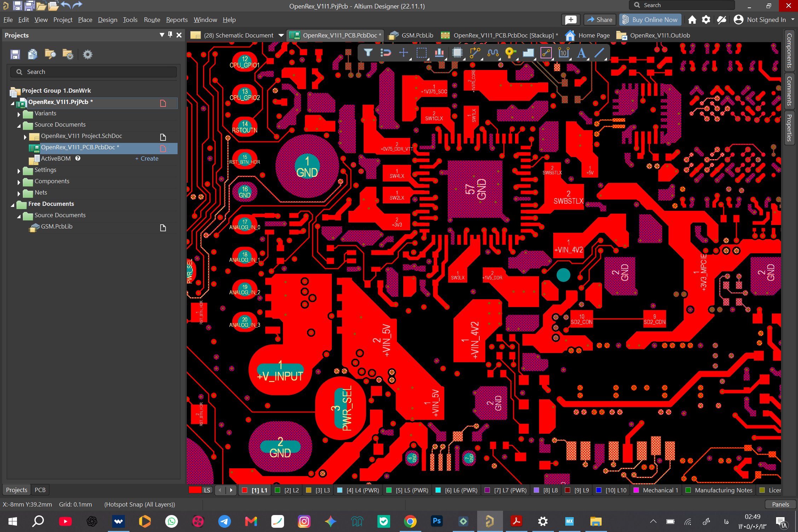Select the Place String text tool

(x=581, y=53)
